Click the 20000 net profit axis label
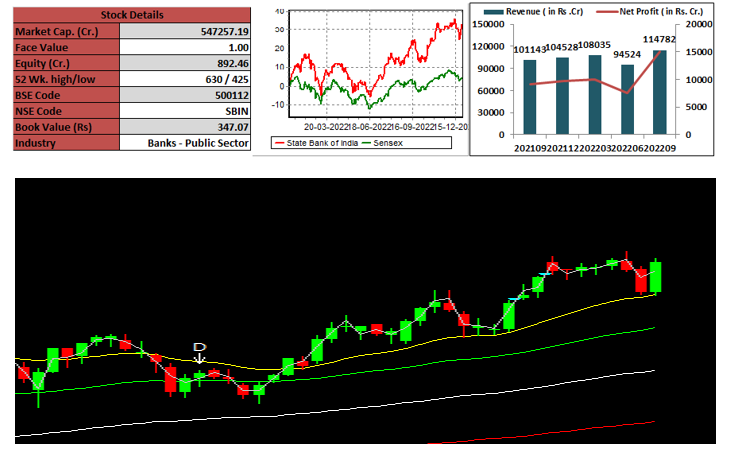 point(698,24)
